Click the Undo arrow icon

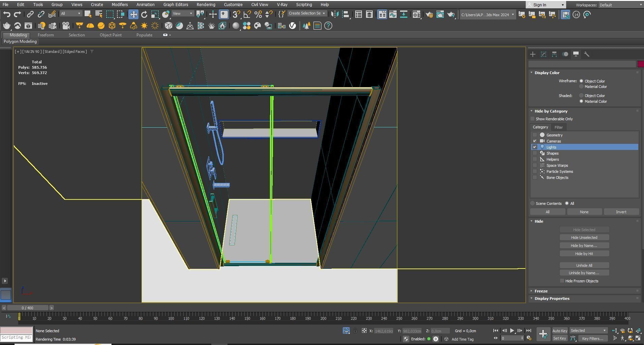tap(7, 14)
